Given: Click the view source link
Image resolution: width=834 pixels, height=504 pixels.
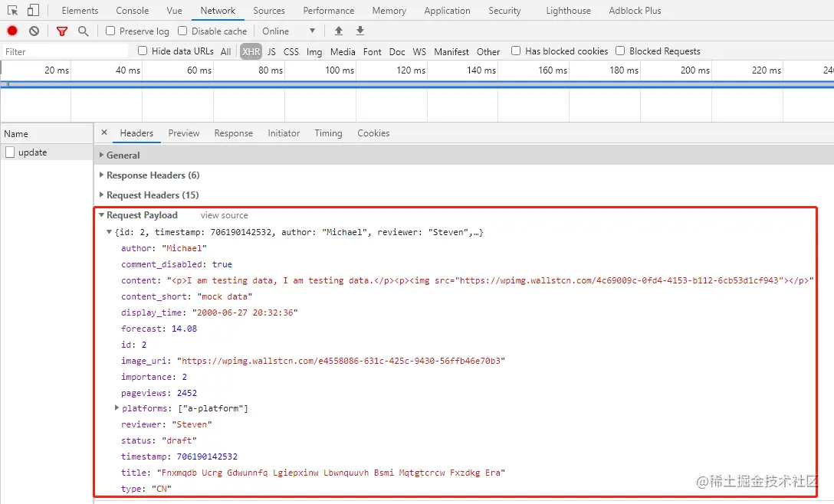Looking at the screenshot, I should click(x=224, y=215).
